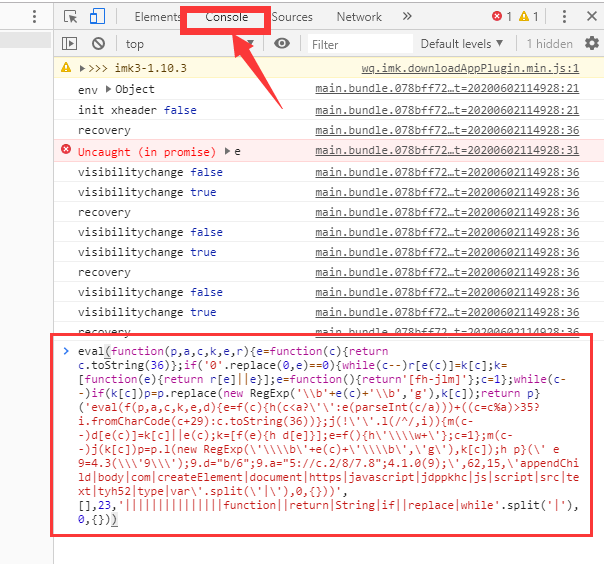
Task: Activate the inspect element picker tool
Action: (x=71, y=17)
